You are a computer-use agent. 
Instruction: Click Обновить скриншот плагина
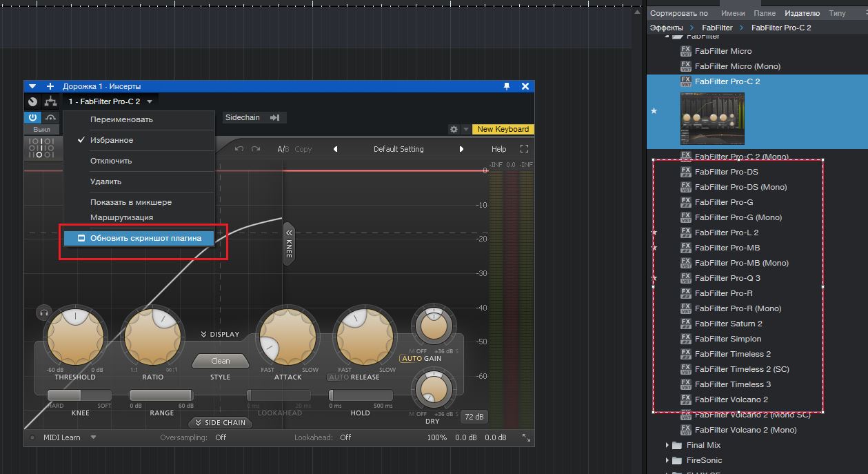(x=139, y=238)
